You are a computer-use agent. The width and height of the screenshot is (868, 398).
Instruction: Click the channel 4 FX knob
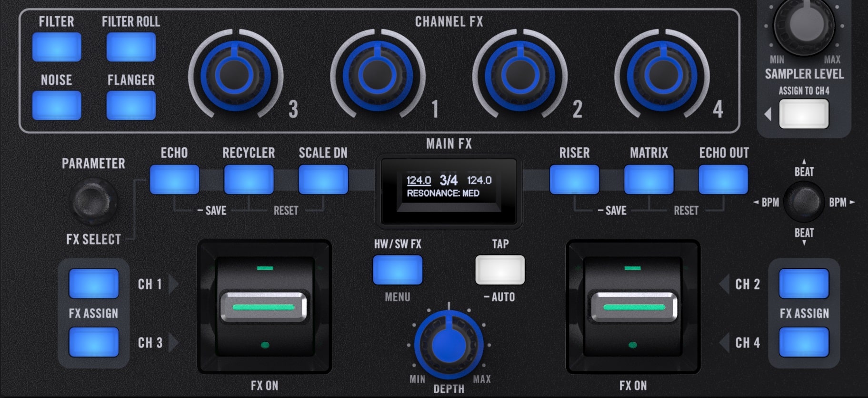click(662, 75)
